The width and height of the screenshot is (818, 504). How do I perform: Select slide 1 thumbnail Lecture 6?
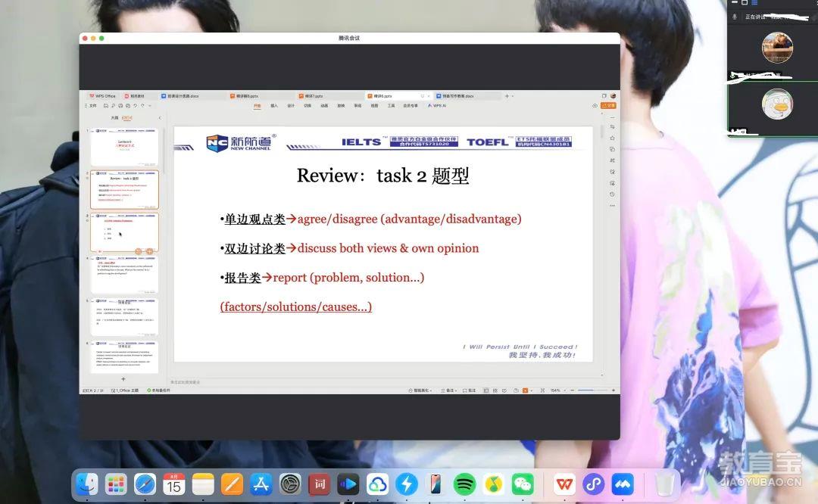coord(124,147)
